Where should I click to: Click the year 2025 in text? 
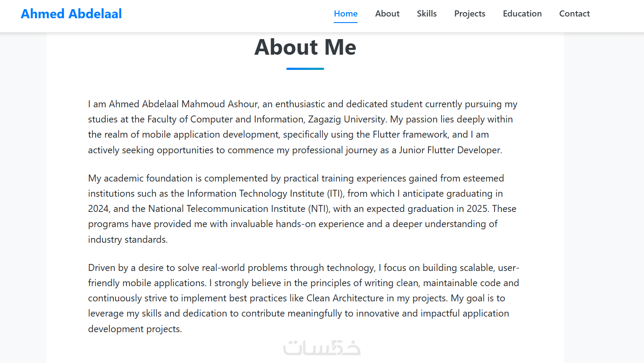477,209
